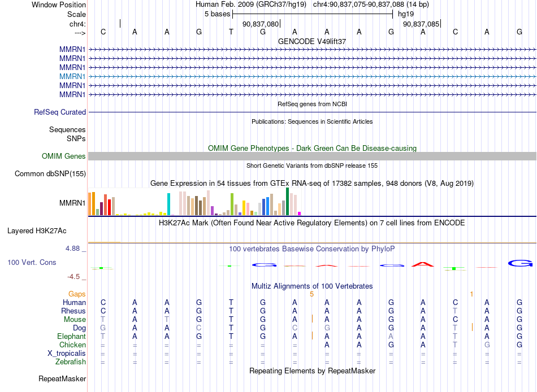Click the red A PhyloP conservation logo letter
537x392 pixels.
click(423, 264)
